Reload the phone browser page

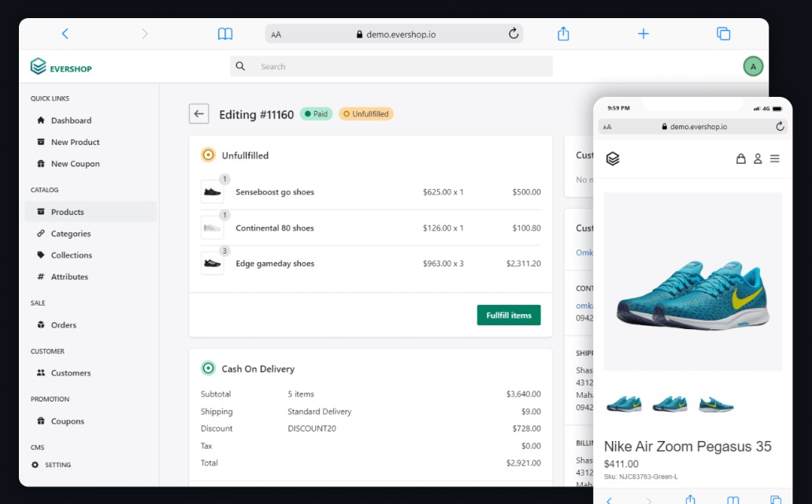click(x=780, y=126)
